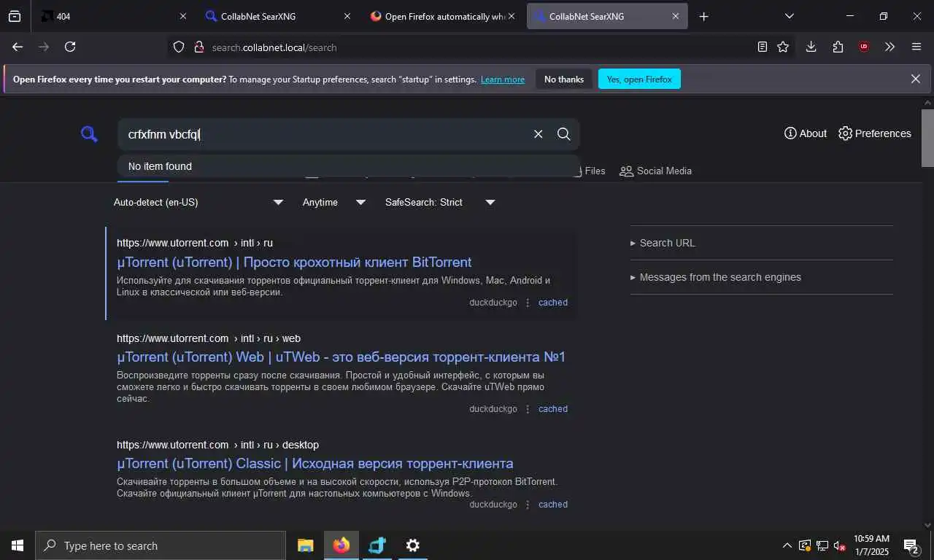Open the language Auto-detect dropdown
This screenshot has height=560, width=934.
coord(198,202)
